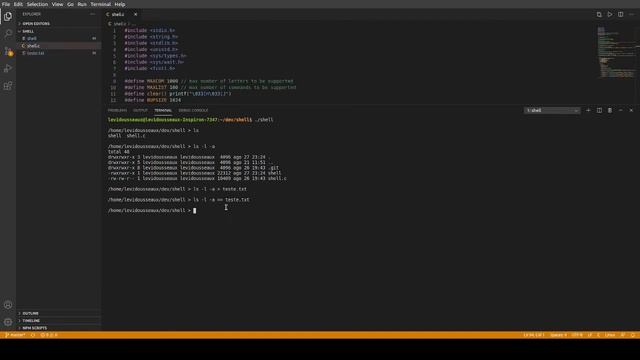Switch to the Debug Console tab
Image resolution: width=640 pixels, height=360 pixels.
pos(193,110)
